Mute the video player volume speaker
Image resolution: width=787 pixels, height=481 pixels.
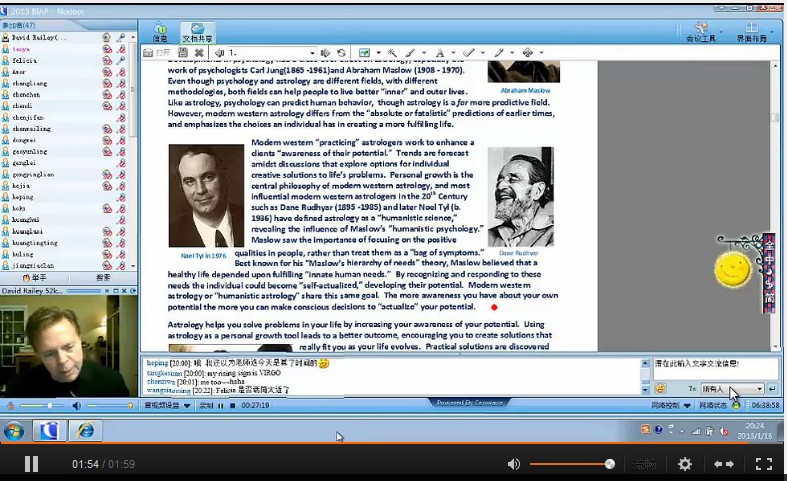[514, 464]
